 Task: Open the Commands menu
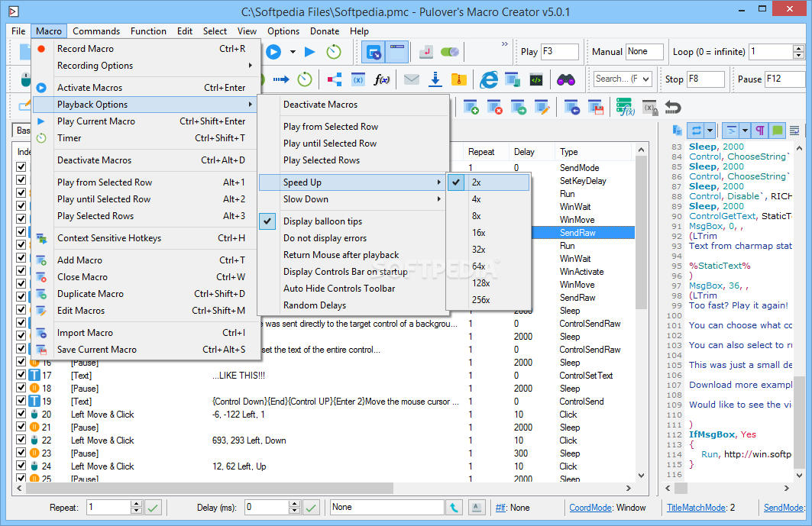click(96, 31)
